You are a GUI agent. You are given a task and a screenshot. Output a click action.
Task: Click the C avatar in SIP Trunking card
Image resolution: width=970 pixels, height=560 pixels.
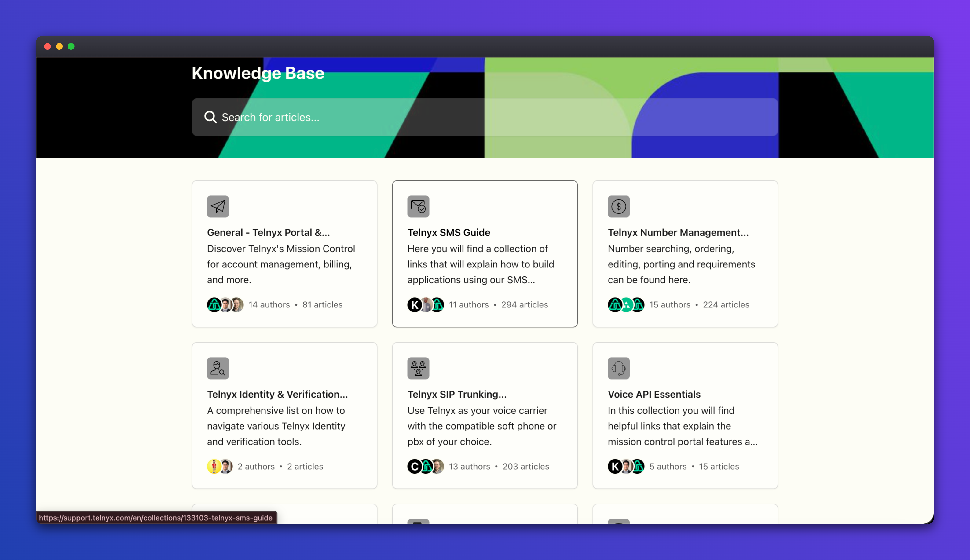coord(414,466)
